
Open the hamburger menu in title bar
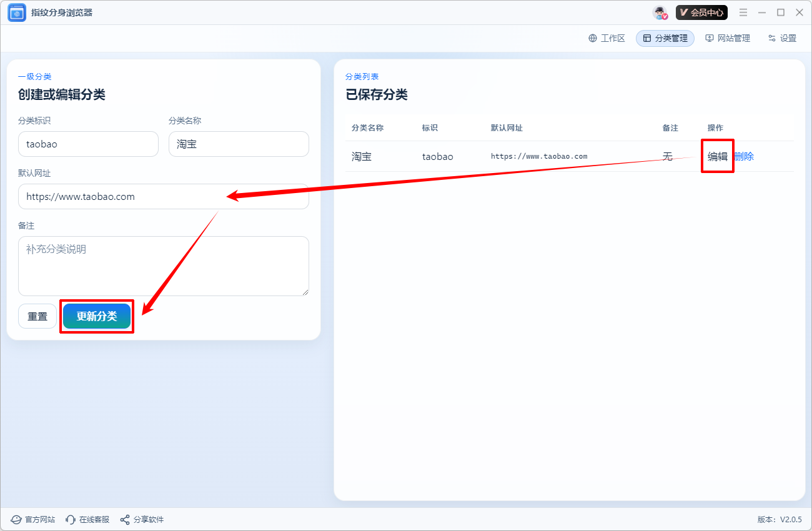(743, 12)
